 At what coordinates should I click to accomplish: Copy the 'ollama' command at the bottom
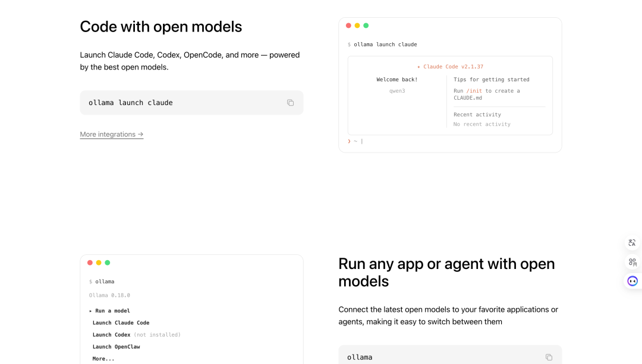(549, 357)
